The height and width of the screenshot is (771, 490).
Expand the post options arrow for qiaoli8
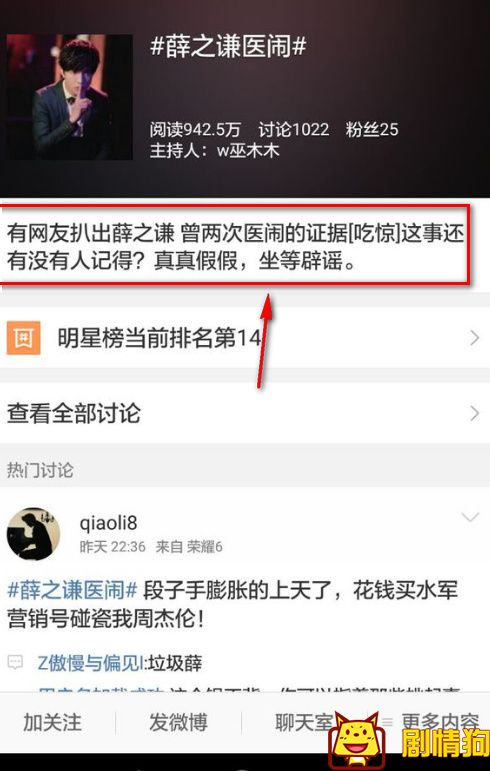pos(470,517)
